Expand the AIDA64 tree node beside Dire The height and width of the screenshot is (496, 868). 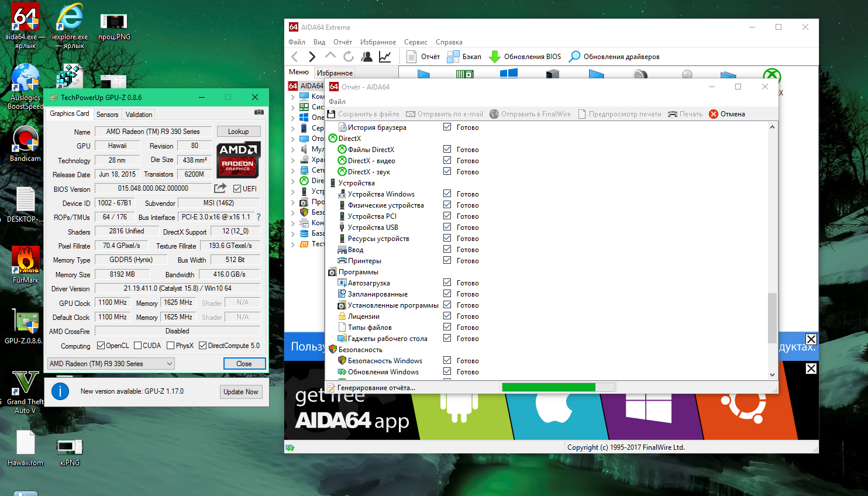coord(293,181)
